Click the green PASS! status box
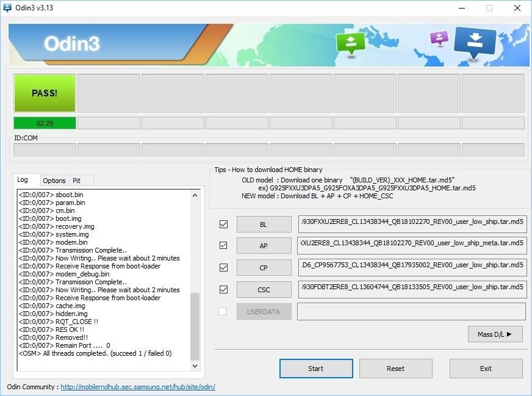This screenshot has height=396, width=532. point(45,93)
